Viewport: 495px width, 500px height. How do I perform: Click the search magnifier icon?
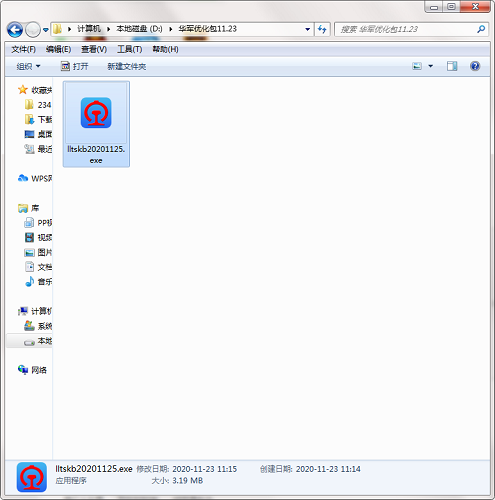(481, 29)
